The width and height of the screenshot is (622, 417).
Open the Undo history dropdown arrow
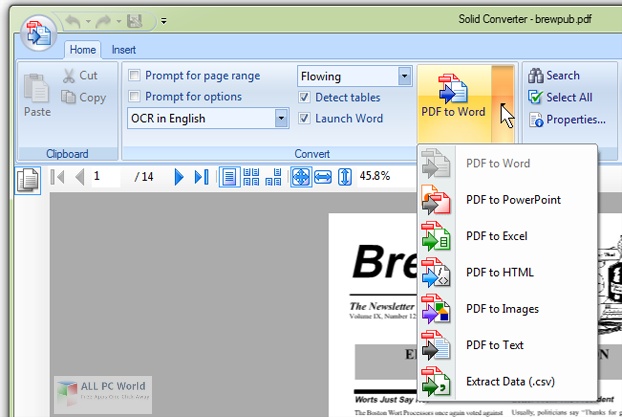[88, 21]
